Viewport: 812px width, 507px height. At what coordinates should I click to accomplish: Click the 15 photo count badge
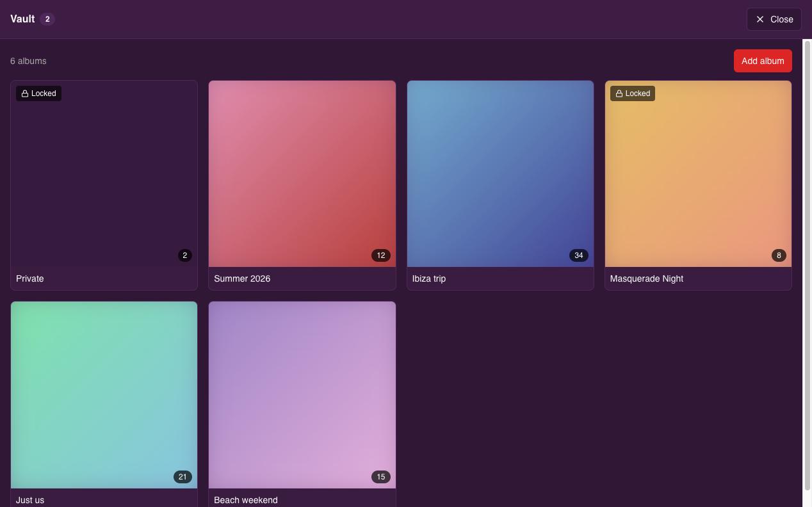381,477
